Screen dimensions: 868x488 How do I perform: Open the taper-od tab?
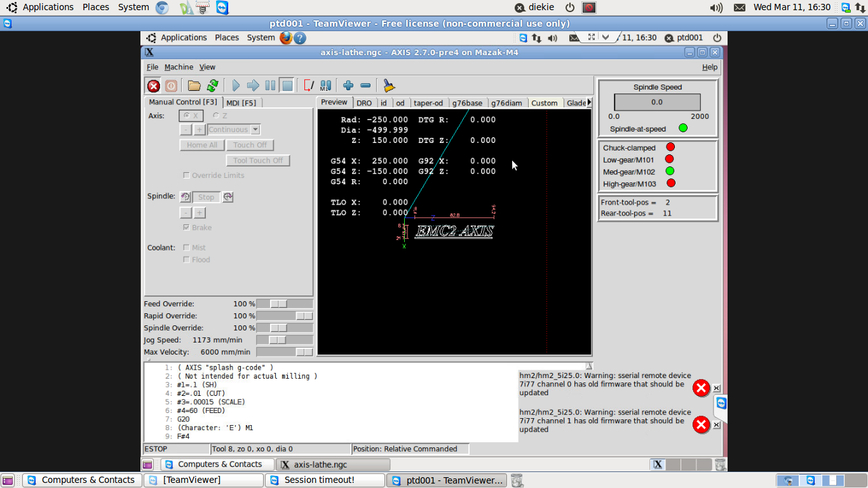pos(428,103)
